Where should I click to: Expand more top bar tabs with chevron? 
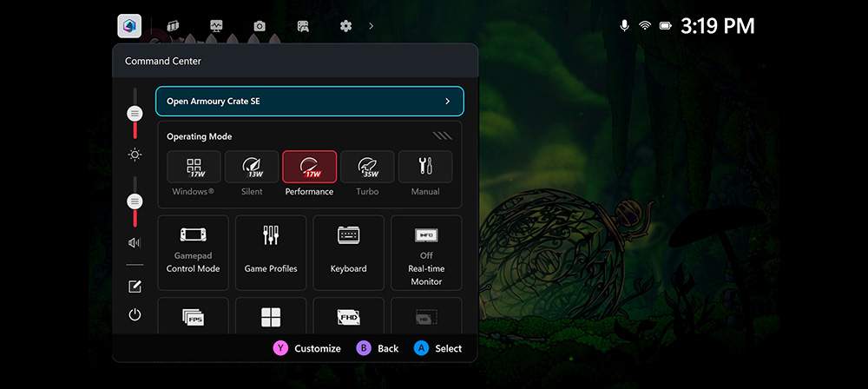pos(371,26)
